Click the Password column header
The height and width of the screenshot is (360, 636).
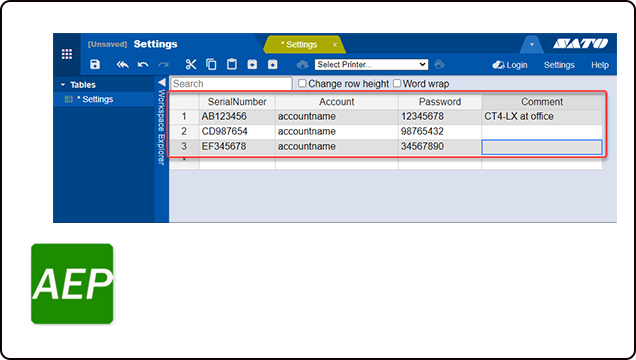point(440,102)
